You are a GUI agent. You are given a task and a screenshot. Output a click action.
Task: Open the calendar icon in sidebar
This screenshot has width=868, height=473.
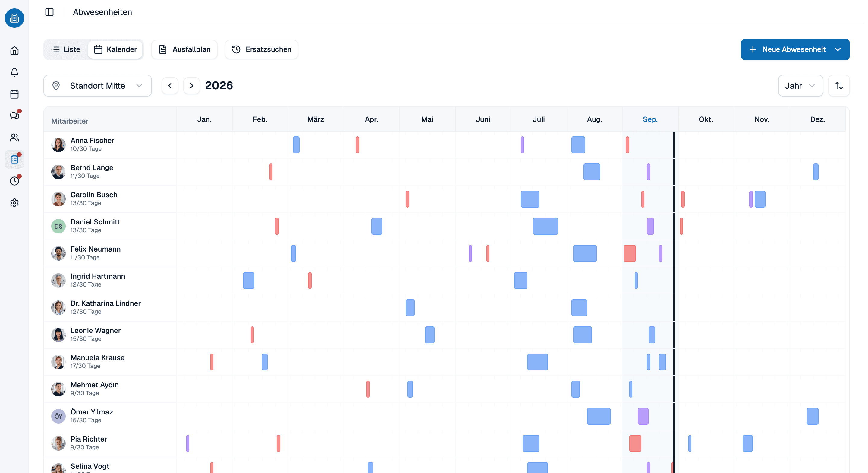click(x=14, y=94)
